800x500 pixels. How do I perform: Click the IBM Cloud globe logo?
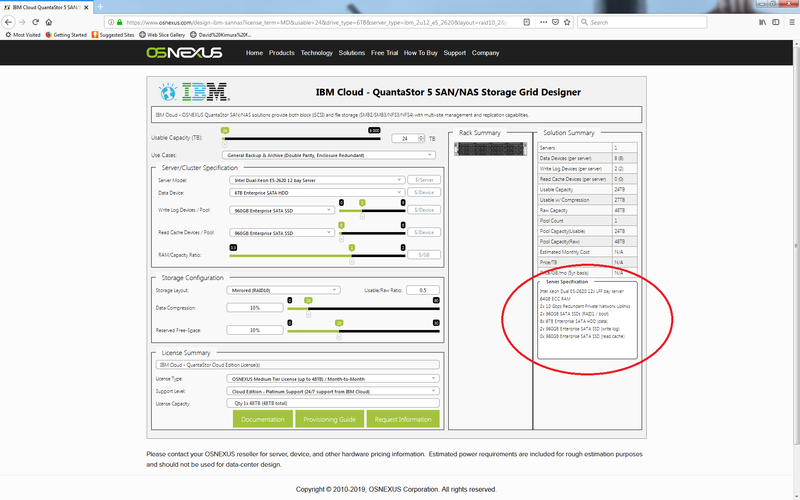coord(168,92)
